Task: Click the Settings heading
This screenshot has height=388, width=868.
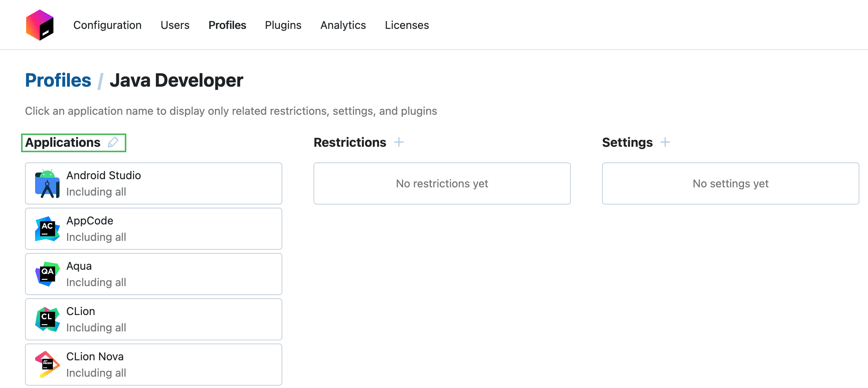Action: pyautogui.click(x=627, y=142)
